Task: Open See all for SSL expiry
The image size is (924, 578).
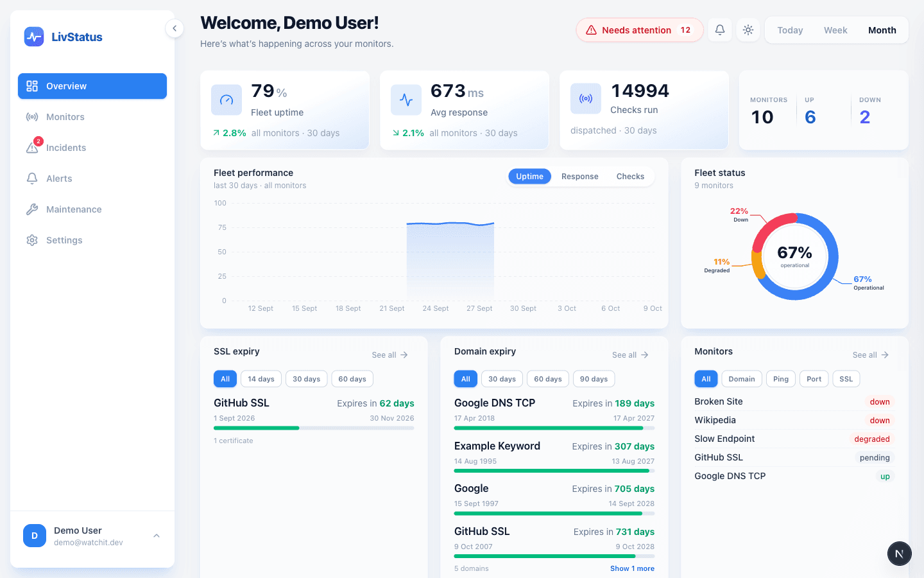Action: point(390,355)
